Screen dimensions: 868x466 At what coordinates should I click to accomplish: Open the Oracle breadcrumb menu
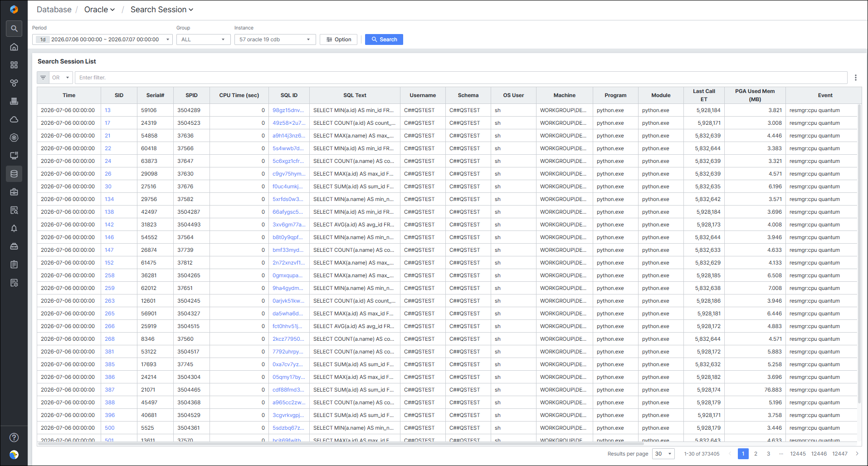click(x=99, y=10)
